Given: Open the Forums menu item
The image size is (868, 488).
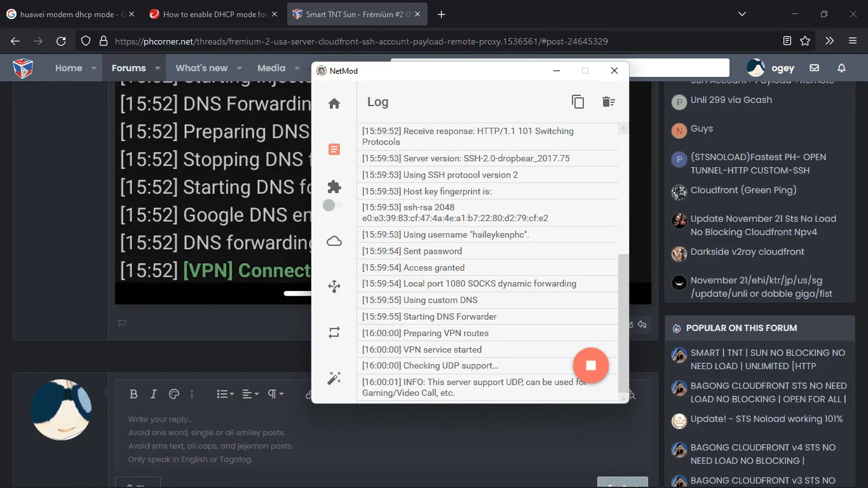Looking at the screenshot, I should [x=129, y=68].
